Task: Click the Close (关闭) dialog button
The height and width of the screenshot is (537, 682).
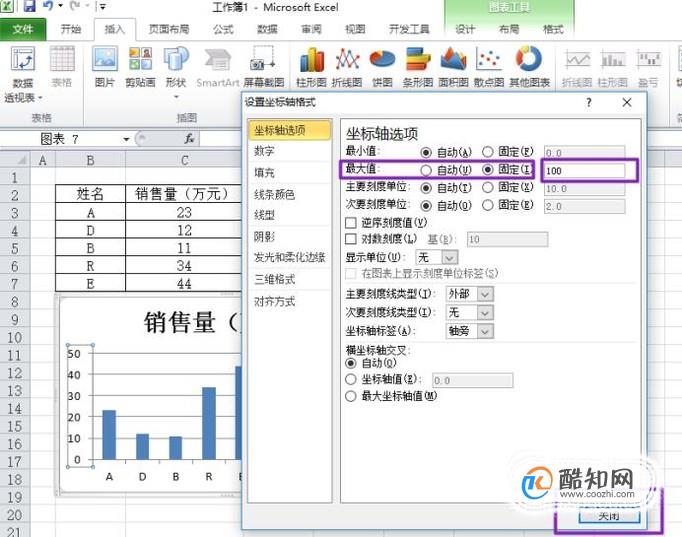Action: (609, 517)
